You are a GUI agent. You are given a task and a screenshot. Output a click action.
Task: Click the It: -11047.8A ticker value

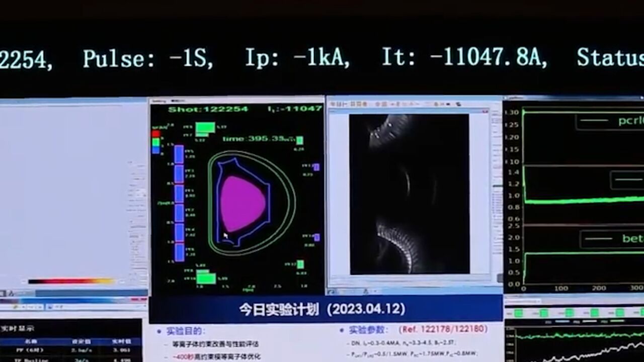click(x=464, y=57)
